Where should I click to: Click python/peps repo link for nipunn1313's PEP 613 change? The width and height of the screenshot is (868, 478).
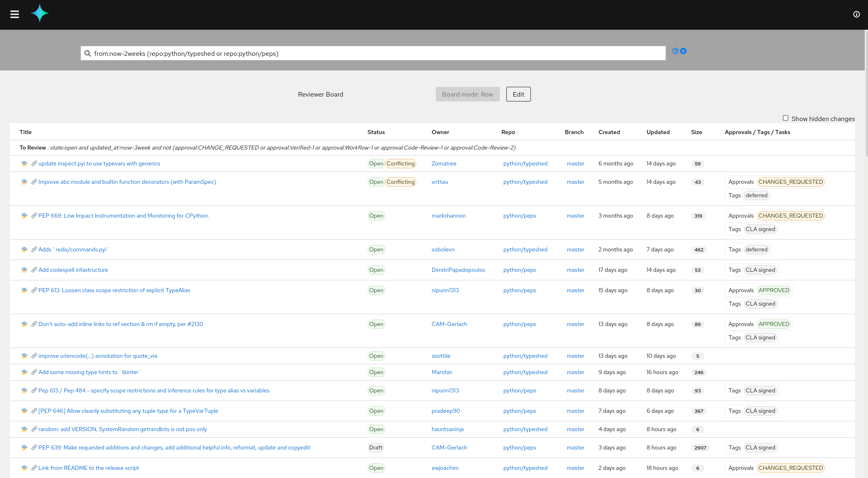coord(519,290)
